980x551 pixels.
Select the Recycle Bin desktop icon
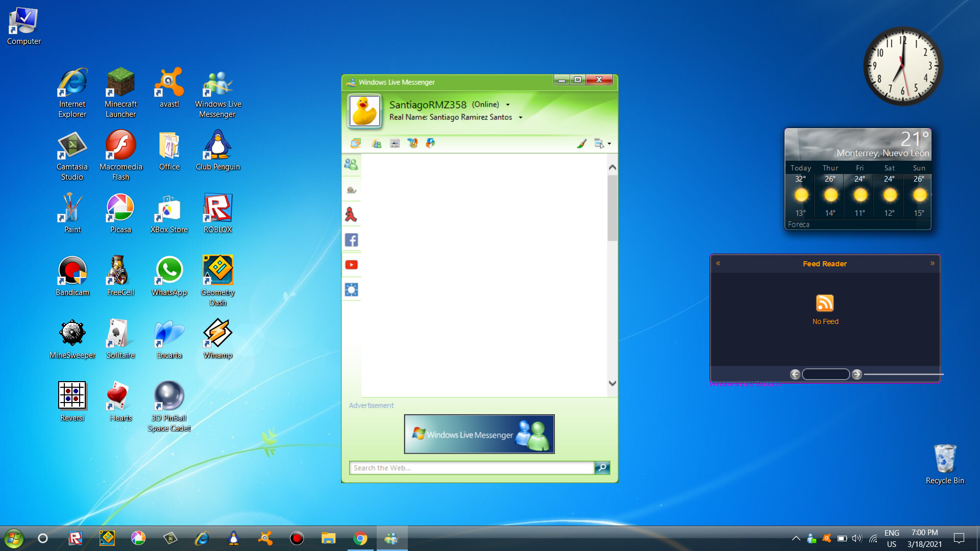(x=945, y=464)
